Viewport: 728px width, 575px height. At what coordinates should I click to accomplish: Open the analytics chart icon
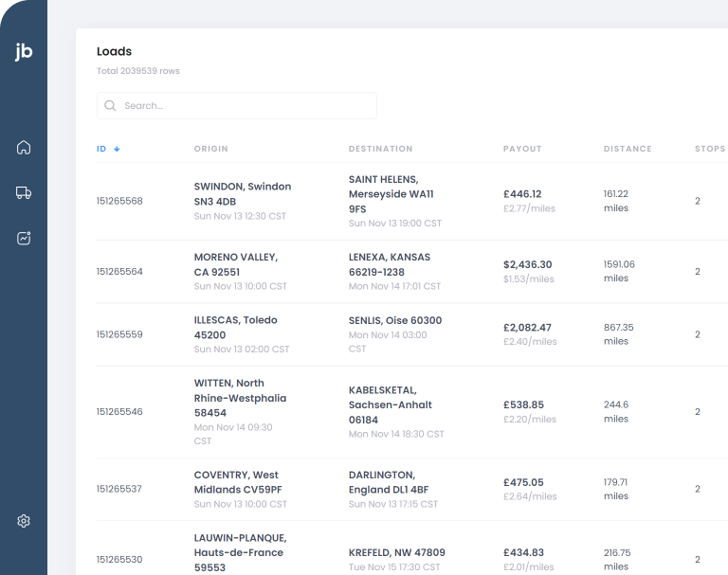[x=24, y=239]
